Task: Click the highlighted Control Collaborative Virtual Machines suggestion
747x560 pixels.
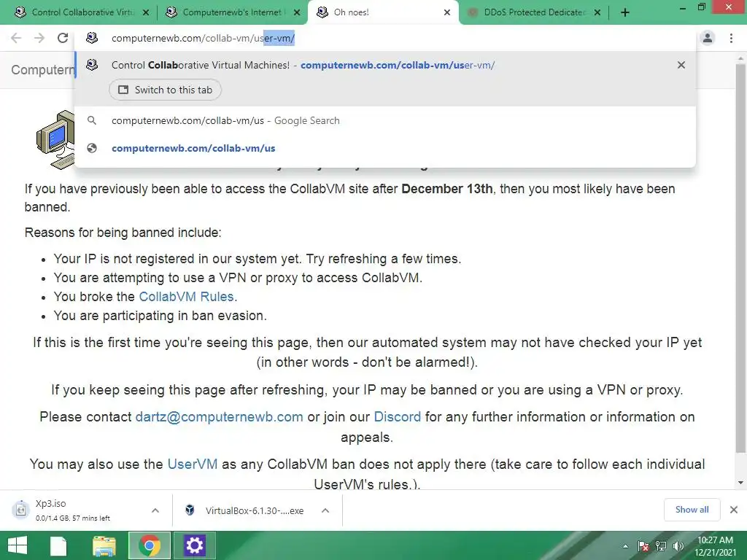Action: (x=385, y=79)
